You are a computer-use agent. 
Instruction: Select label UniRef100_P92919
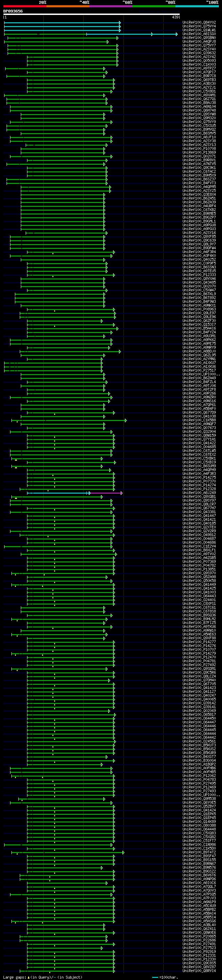[199, 951]
